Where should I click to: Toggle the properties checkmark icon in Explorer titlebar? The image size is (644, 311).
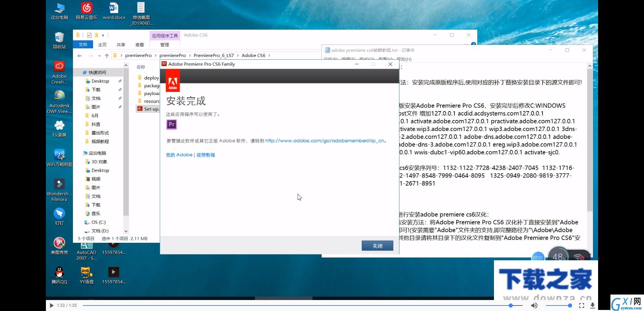[89, 35]
